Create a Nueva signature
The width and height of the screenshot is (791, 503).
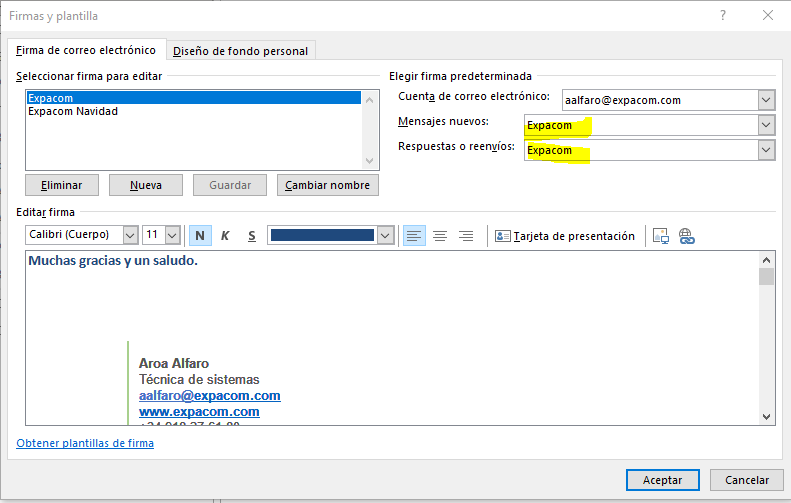tap(146, 185)
